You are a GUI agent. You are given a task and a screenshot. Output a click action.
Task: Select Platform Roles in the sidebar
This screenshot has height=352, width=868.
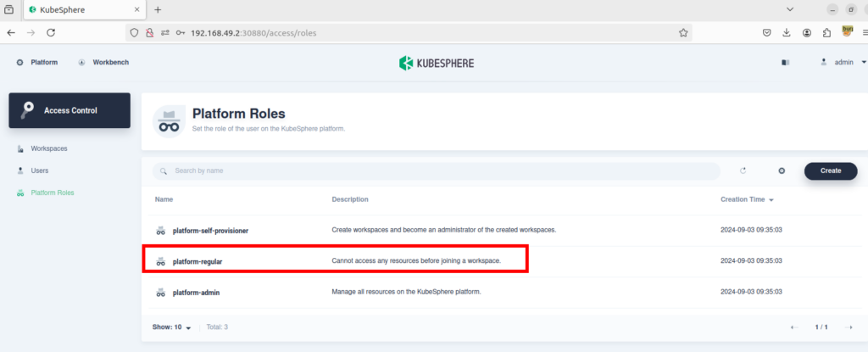[53, 193]
